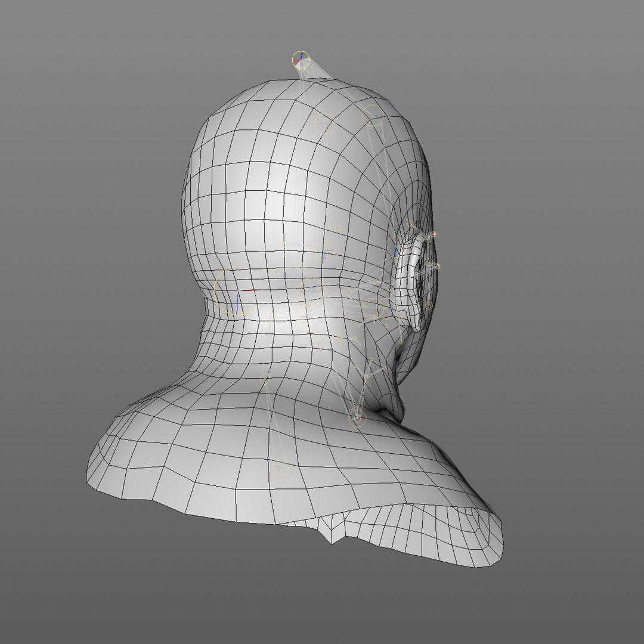Screen dimensions: 644x644
Task: Click circle controller with blue axis mid-head
Action: [325, 251]
